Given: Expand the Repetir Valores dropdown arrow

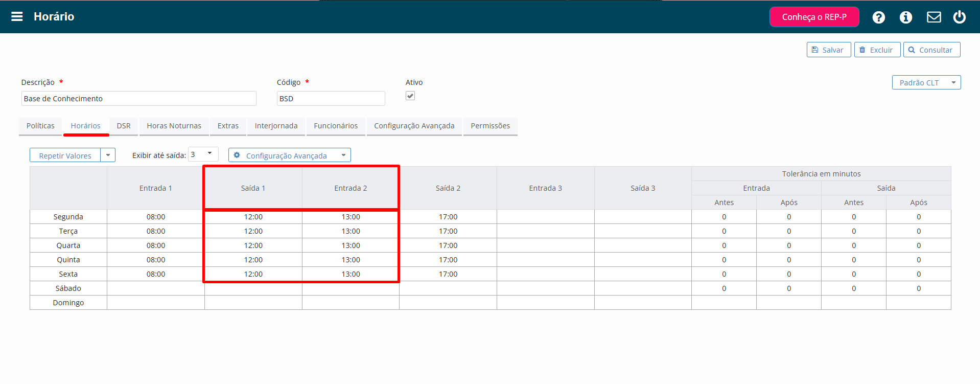Looking at the screenshot, I should 108,155.
